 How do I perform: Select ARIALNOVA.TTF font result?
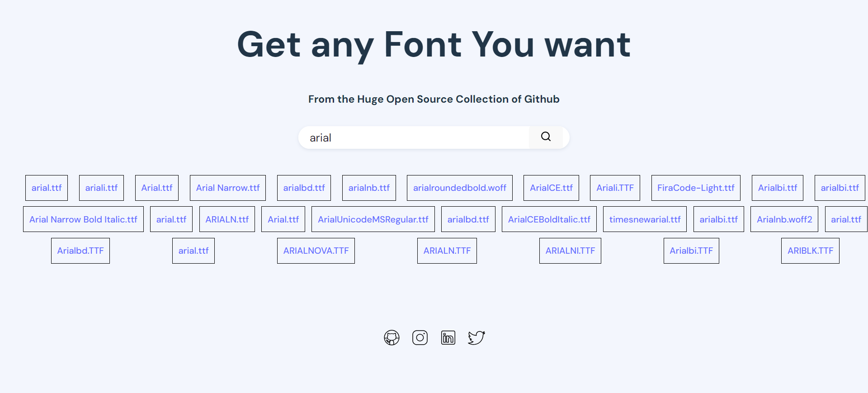[x=316, y=251]
